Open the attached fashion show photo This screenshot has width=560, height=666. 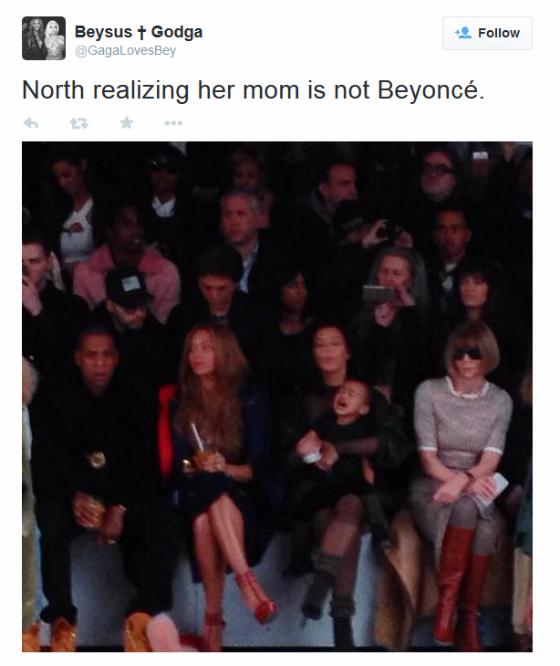(277, 396)
